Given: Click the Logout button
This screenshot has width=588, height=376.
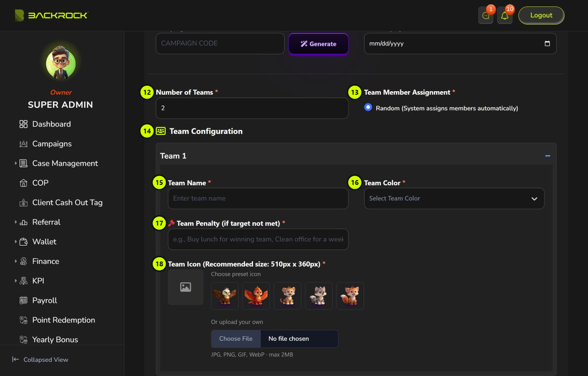Looking at the screenshot, I should click(541, 15).
